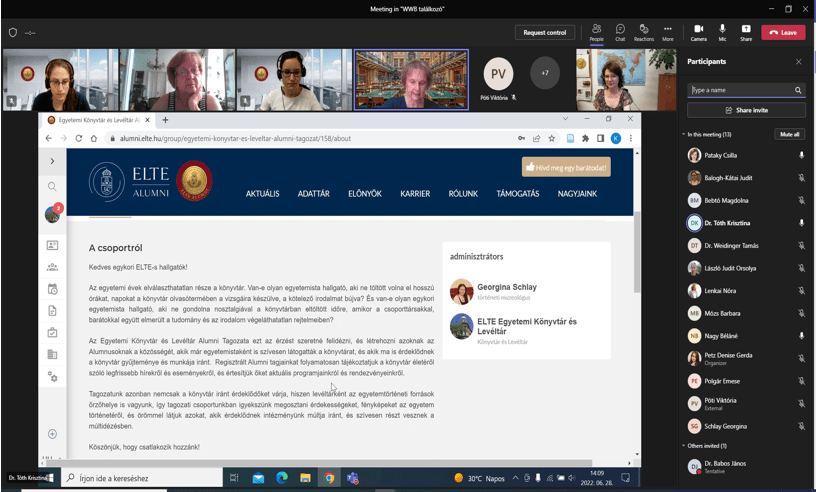
Task: Open More options in meeting toolbar
Action: pos(668,32)
